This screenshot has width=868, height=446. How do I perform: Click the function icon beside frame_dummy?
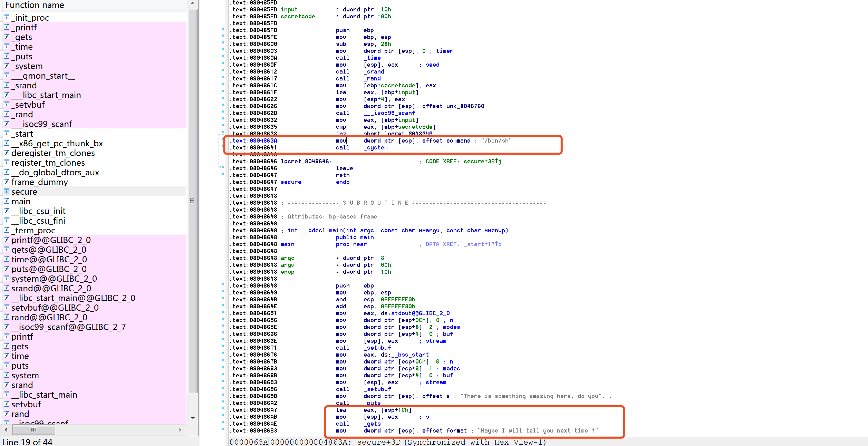(x=7, y=182)
